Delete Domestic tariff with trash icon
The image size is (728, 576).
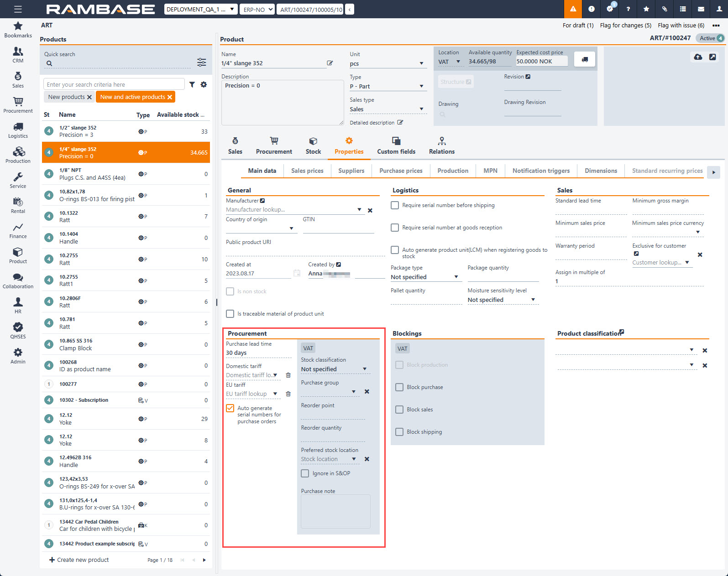click(x=288, y=375)
